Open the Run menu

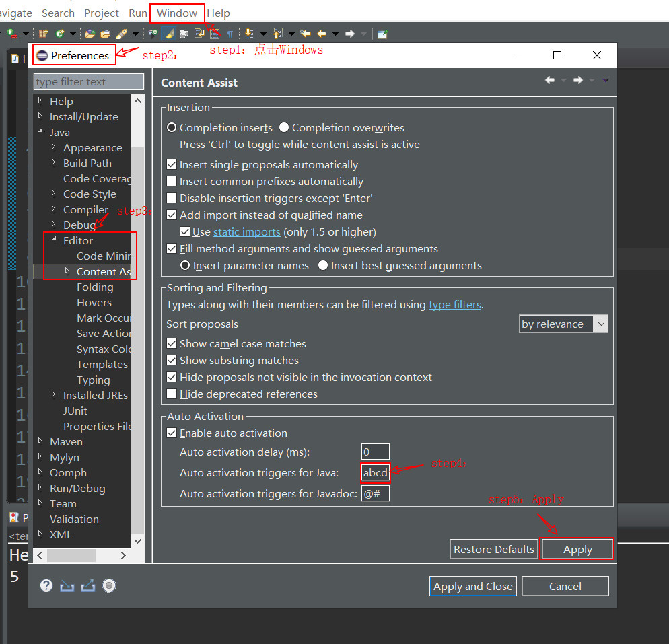(138, 13)
